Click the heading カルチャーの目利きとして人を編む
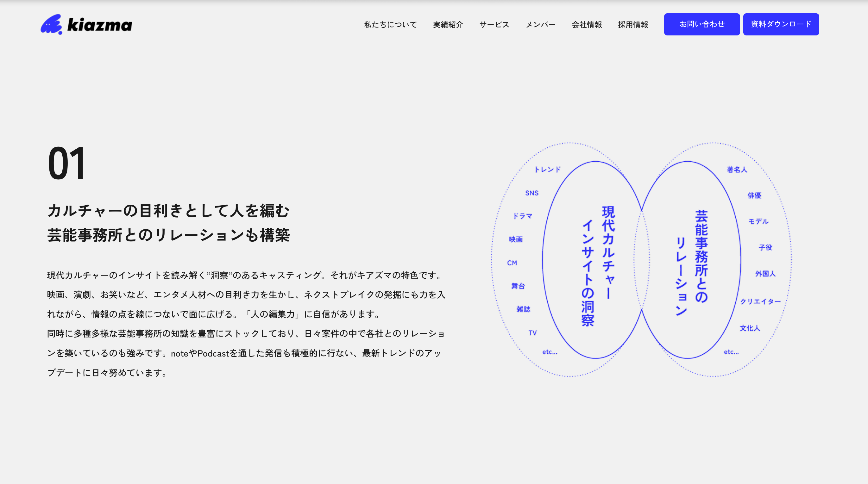This screenshot has width=868, height=484. pos(168,211)
